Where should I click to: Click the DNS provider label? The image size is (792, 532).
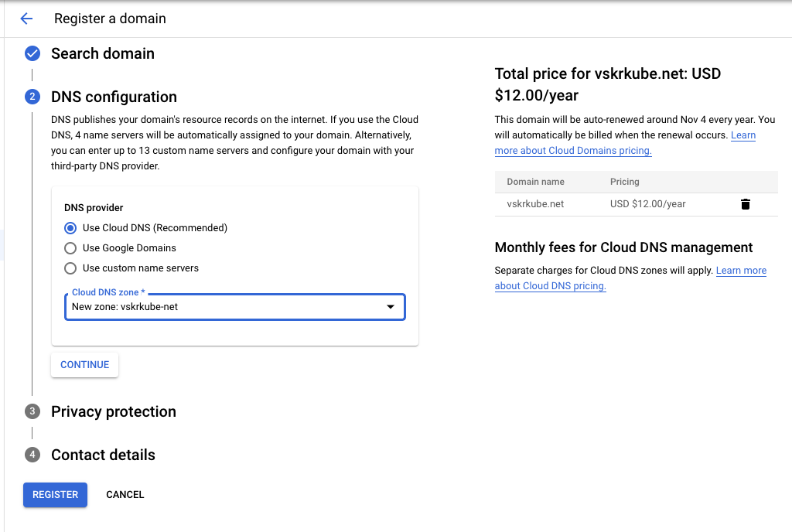pos(94,208)
